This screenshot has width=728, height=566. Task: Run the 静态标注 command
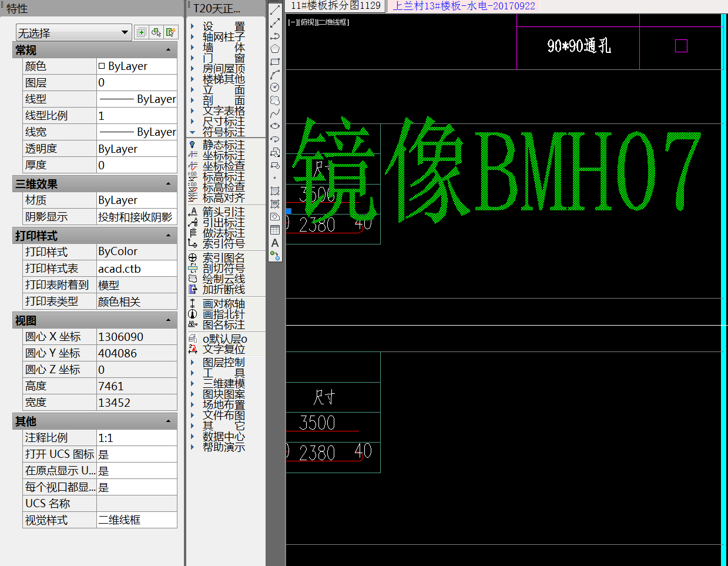223,145
